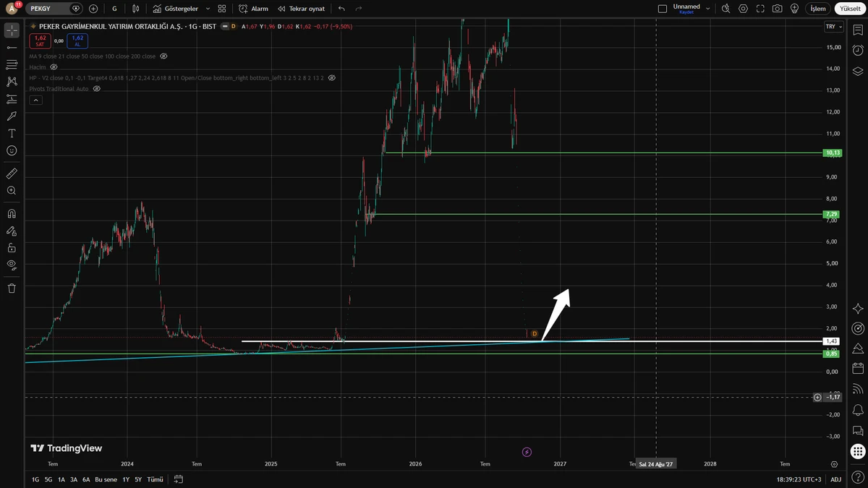Select the Tümü time range
Screen dimensions: 868x488
click(156, 479)
